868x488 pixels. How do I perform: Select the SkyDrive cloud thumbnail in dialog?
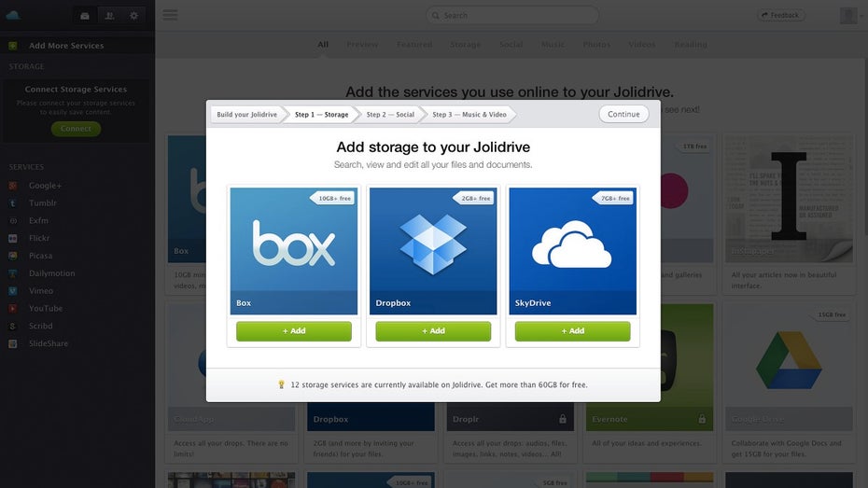point(573,251)
